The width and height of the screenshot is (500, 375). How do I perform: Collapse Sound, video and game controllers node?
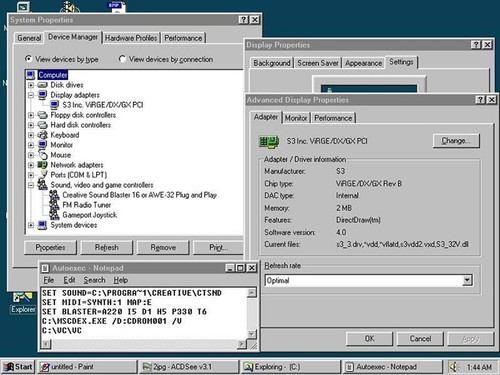coord(31,185)
